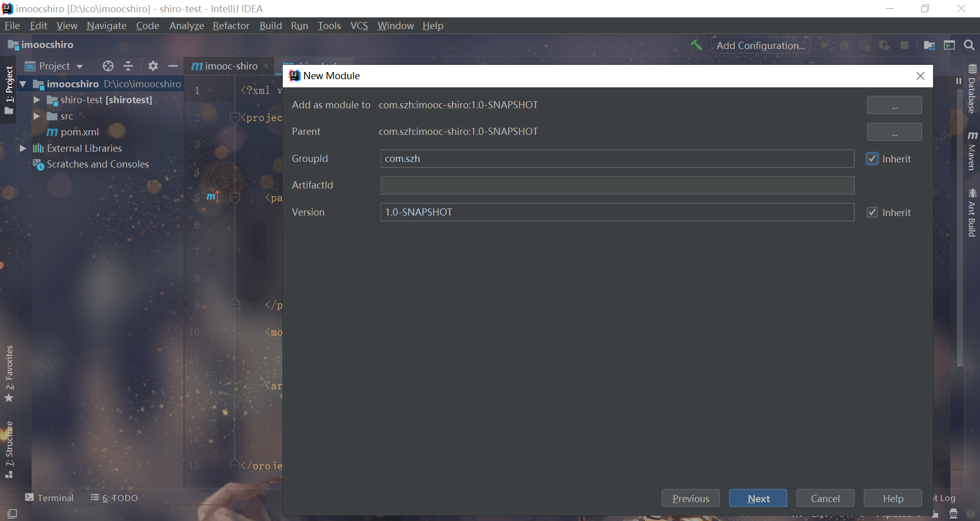Toggle Inherit checkbox for GroupId

click(x=872, y=159)
